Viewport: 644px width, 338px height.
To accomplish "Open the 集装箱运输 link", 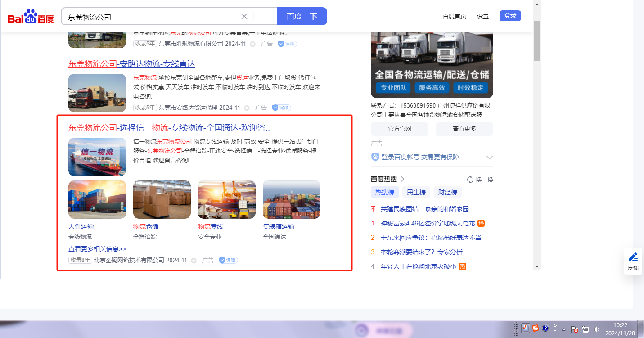I will click(279, 226).
